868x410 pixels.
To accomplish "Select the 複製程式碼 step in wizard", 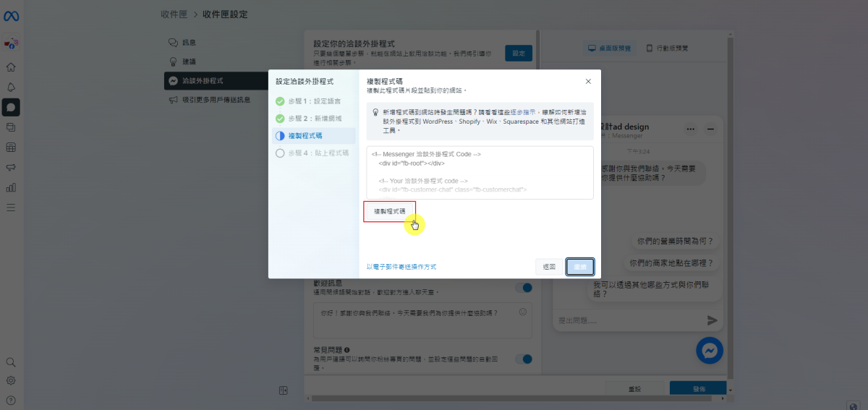I will [x=313, y=135].
